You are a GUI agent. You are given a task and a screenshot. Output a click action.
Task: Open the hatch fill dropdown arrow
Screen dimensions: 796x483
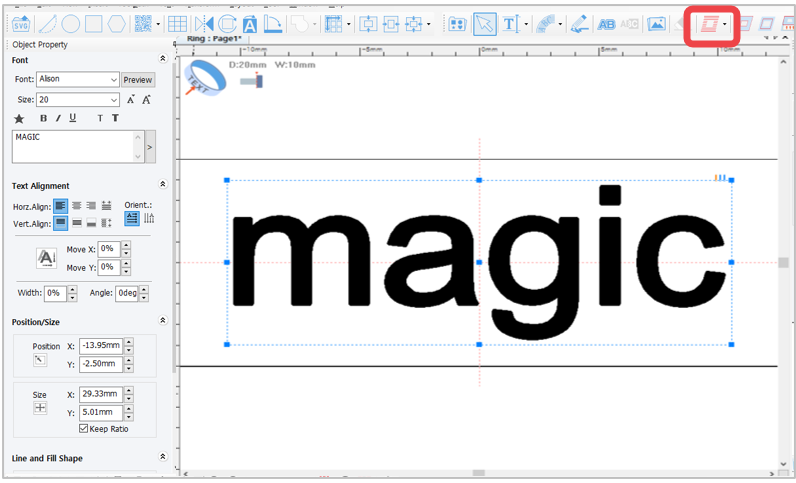pos(724,24)
